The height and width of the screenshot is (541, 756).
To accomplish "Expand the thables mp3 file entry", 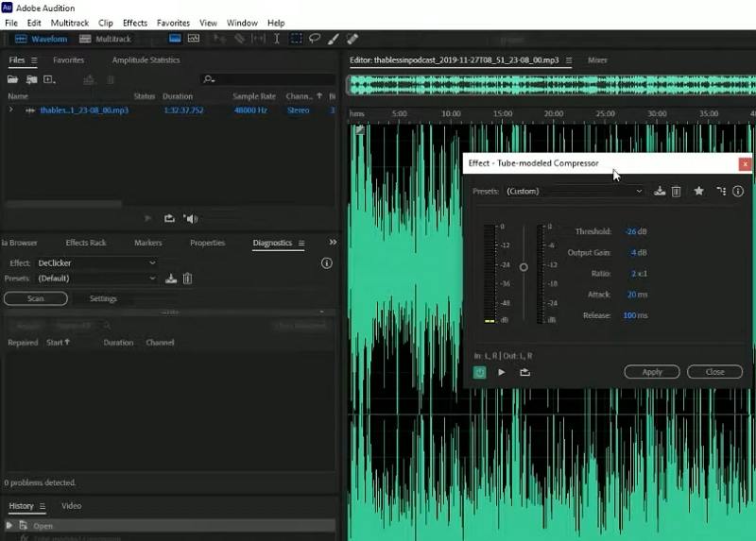I will 11,110.
